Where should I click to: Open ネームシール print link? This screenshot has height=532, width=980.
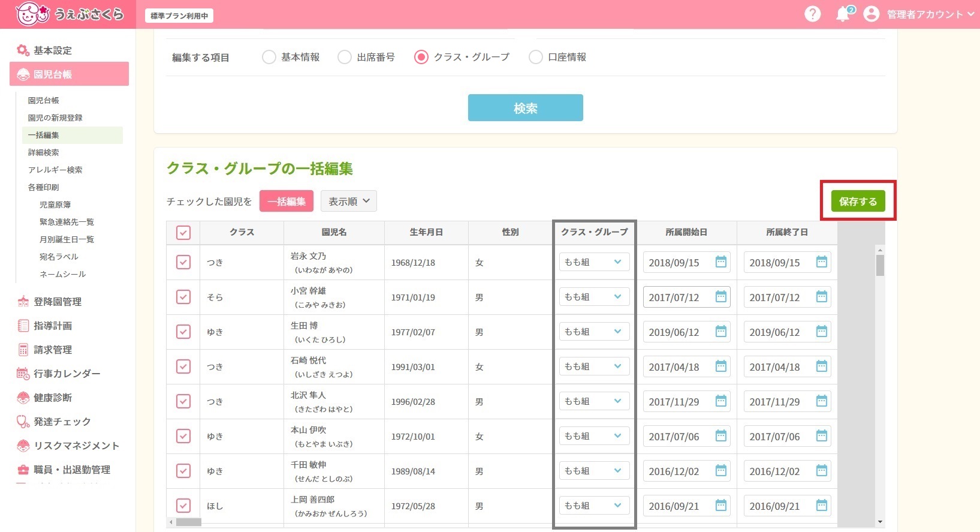pyautogui.click(x=62, y=274)
